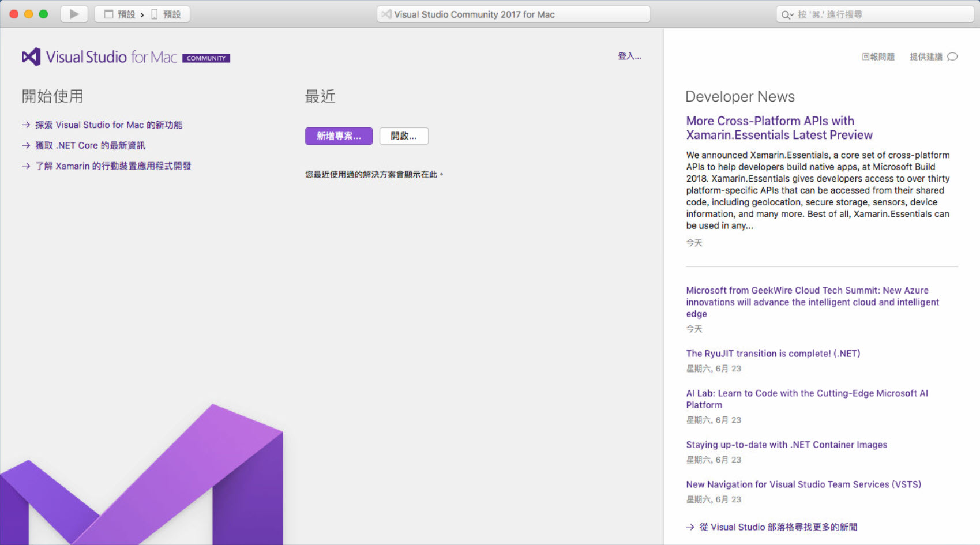
Task: Click the 最近 heading
Action: pos(320,96)
